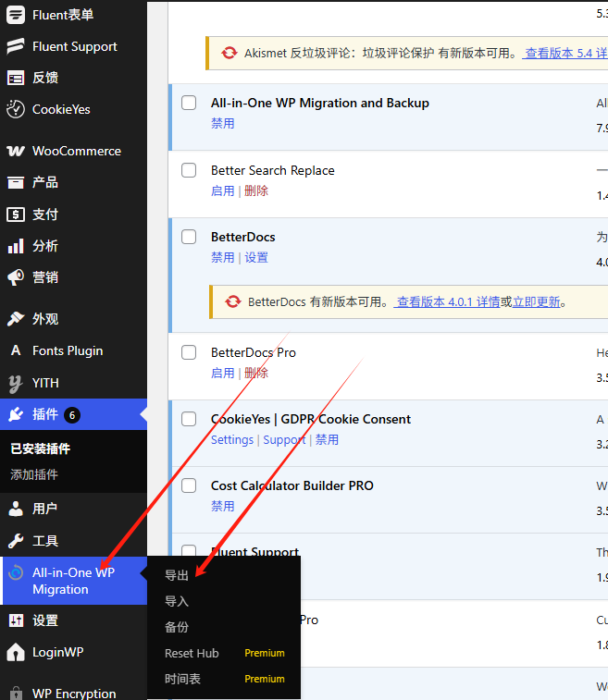
Task: Choose 导出 in the migration flyout
Action: (x=177, y=575)
